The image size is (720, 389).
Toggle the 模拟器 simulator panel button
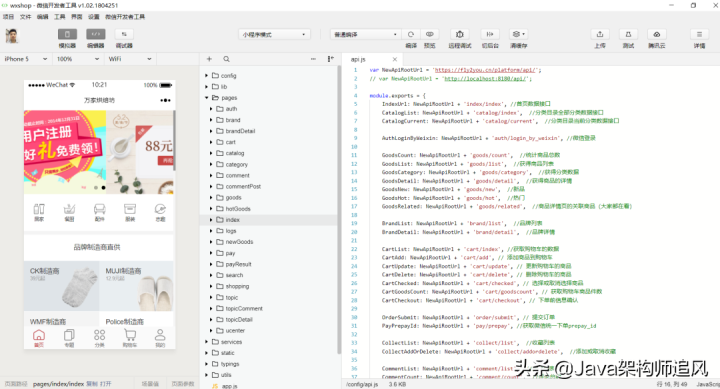coord(67,34)
